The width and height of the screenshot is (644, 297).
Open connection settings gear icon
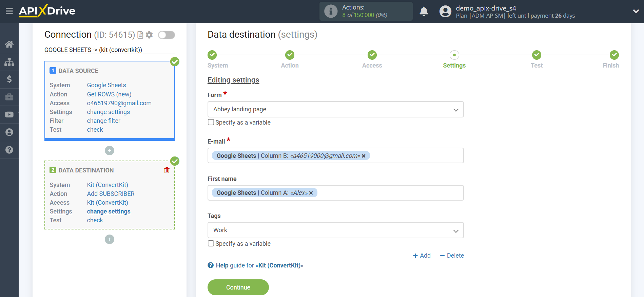(x=149, y=35)
